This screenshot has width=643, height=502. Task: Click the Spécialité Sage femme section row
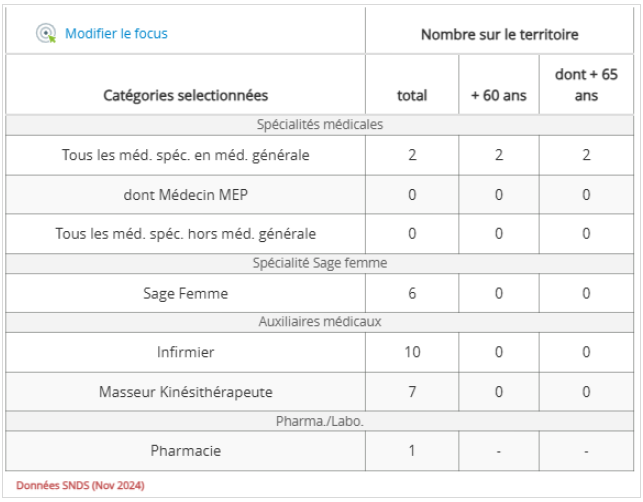(x=320, y=263)
